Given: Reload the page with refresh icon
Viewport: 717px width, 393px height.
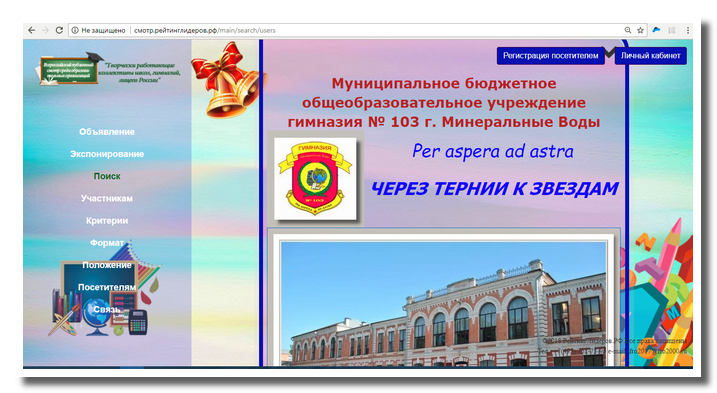Looking at the screenshot, I should click(59, 30).
